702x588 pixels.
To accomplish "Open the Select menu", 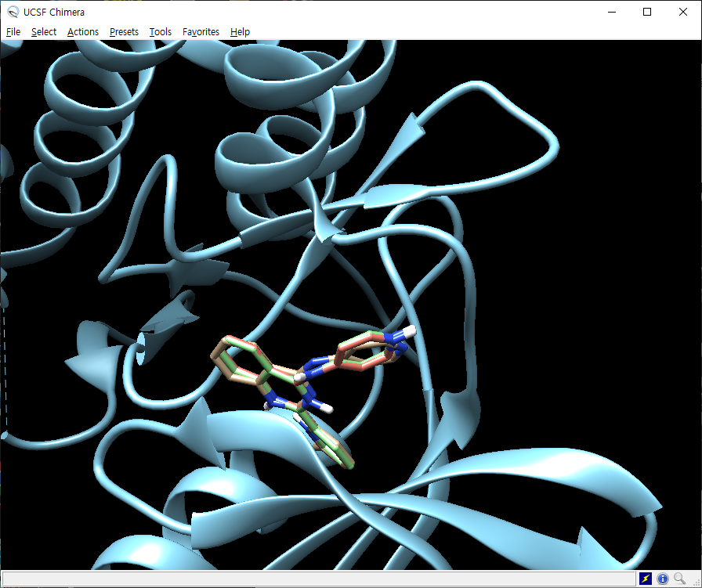I will pos(43,32).
